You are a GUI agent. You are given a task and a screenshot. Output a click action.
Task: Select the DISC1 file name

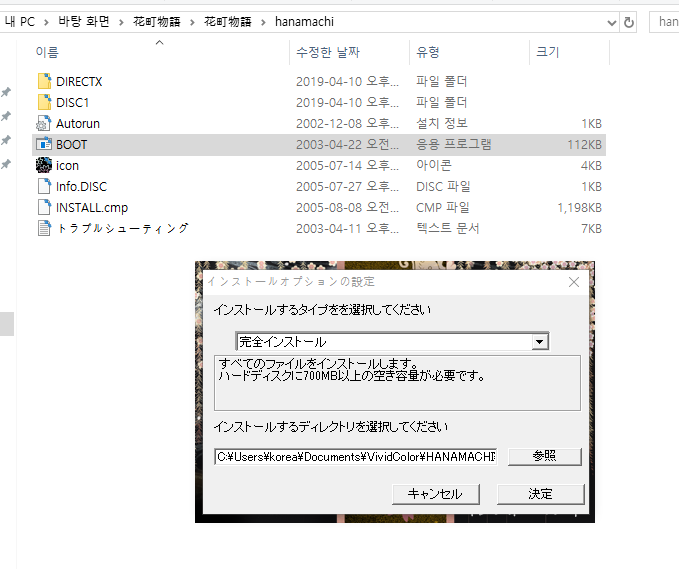click(72, 103)
